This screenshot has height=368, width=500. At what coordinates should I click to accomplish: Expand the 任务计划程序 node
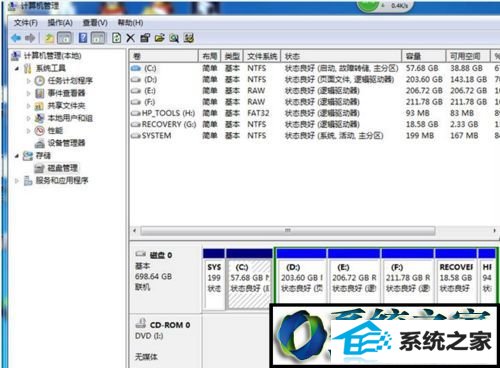click(28, 81)
